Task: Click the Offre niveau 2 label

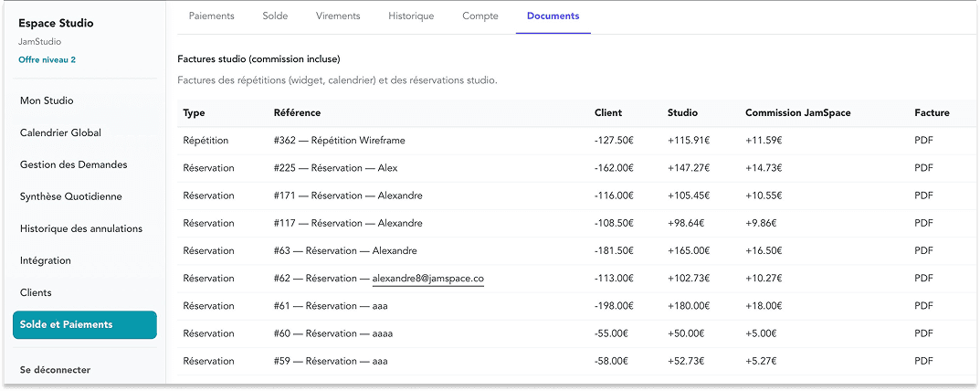Action: 47,60
